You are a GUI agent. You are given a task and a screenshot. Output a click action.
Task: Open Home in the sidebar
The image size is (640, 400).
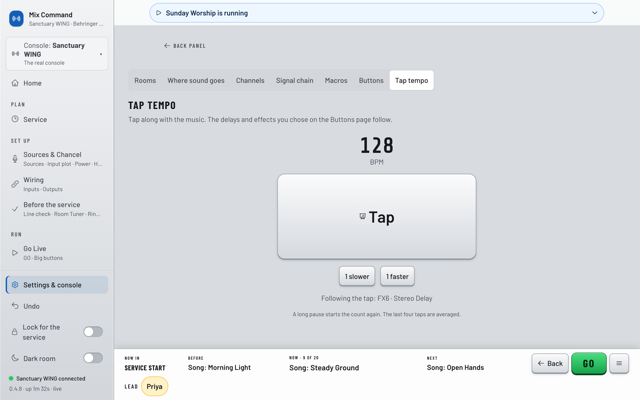[57, 83]
